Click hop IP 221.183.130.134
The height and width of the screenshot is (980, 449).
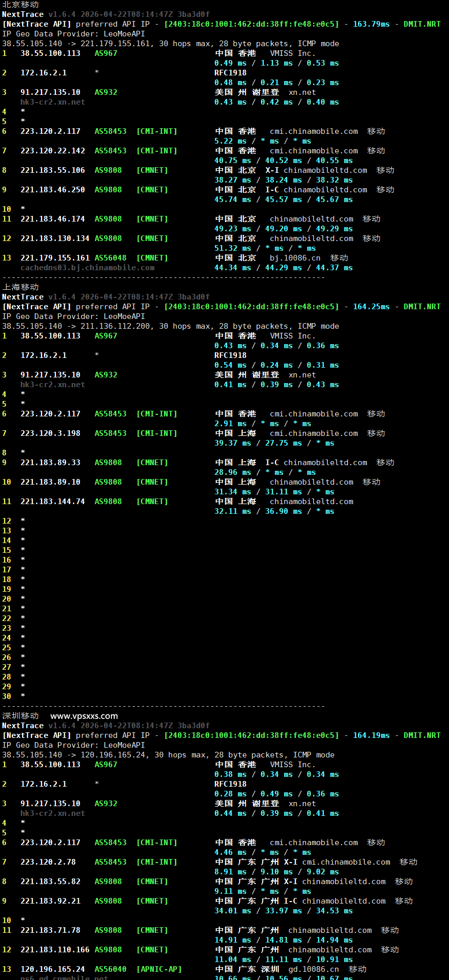coord(55,238)
